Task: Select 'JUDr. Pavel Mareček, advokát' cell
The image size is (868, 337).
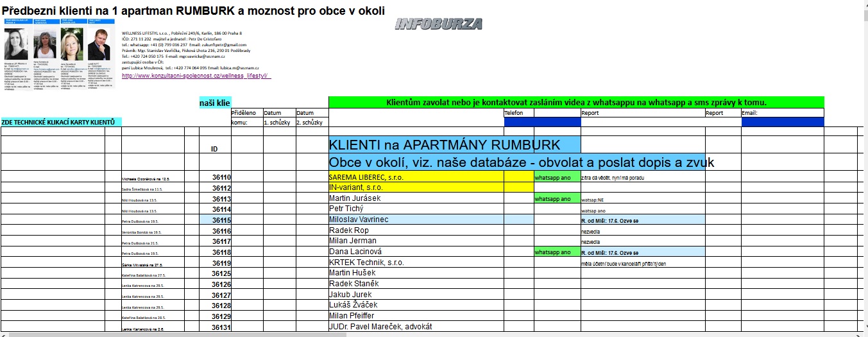Action: tap(416, 327)
